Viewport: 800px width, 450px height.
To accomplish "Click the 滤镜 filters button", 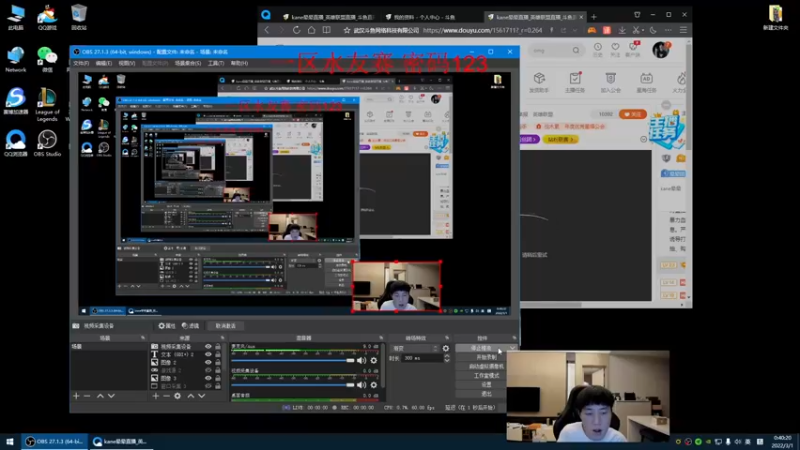I will click(x=191, y=326).
